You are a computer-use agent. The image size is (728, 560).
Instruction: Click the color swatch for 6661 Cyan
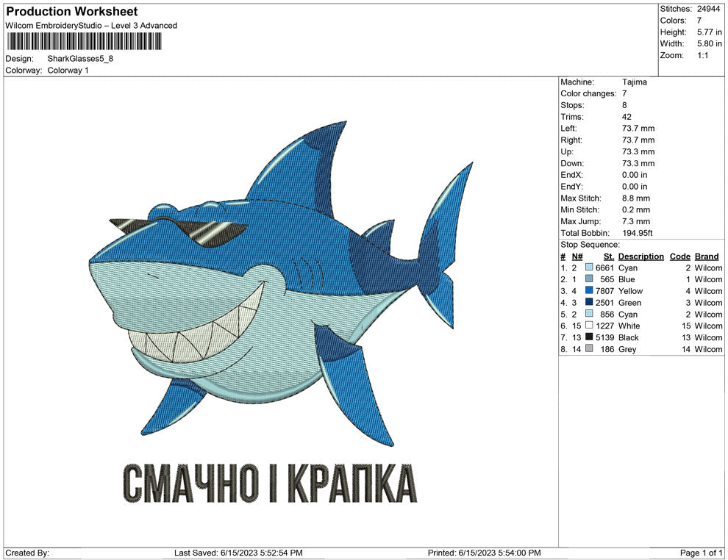(x=589, y=268)
